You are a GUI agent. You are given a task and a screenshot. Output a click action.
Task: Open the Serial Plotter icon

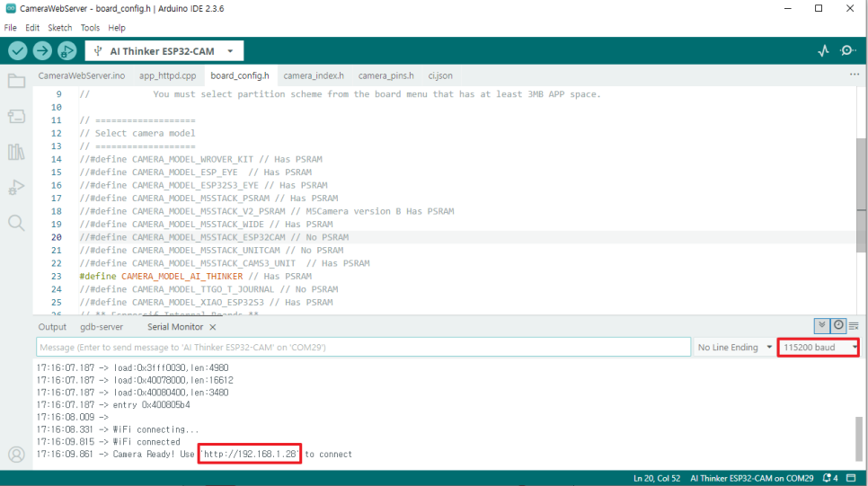coord(824,51)
